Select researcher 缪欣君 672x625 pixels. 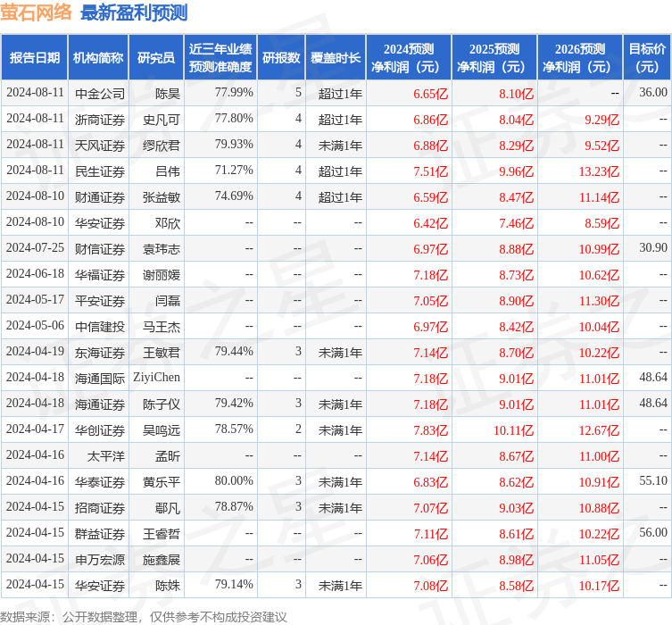coord(162,146)
